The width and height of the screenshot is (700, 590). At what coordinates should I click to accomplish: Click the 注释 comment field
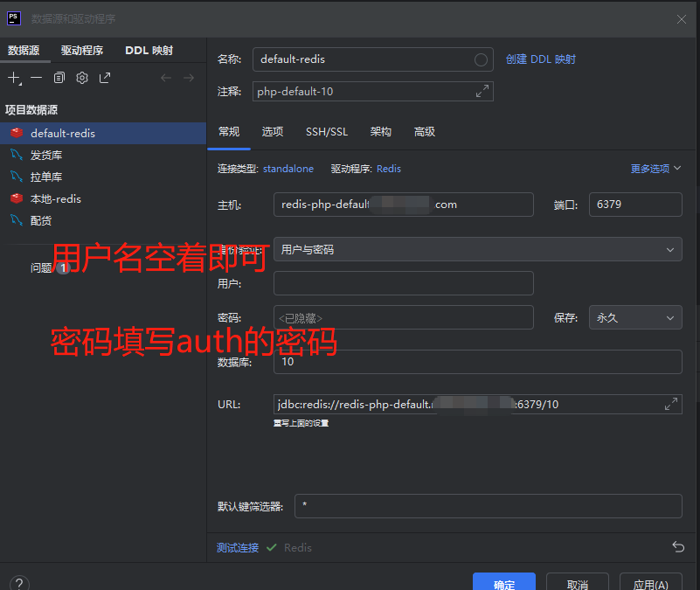click(x=373, y=91)
